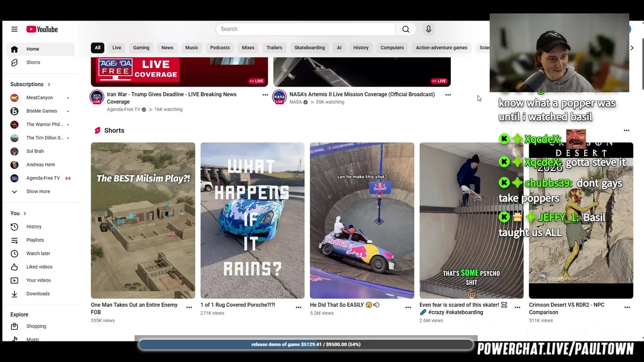Open the Agenda-Free TV subscription
The image size is (644, 362).
pyautogui.click(x=41, y=178)
